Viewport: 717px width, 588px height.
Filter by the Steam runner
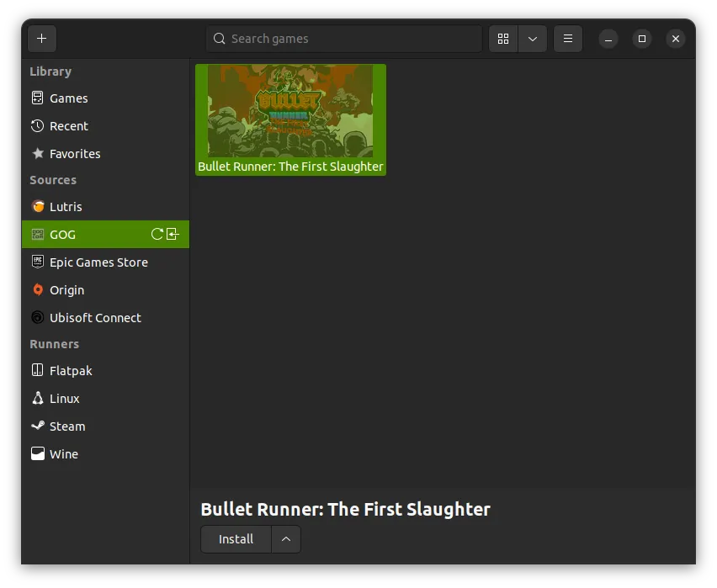pyautogui.click(x=67, y=426)
